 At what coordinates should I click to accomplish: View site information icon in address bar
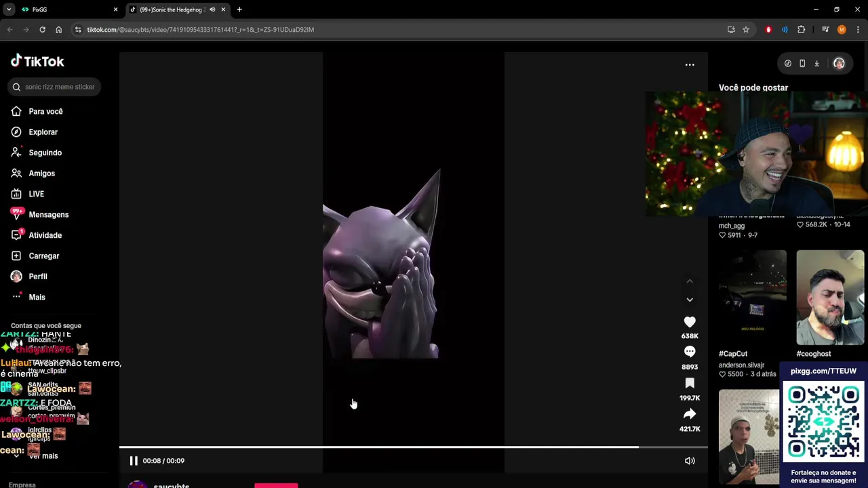tap(78, 30)
